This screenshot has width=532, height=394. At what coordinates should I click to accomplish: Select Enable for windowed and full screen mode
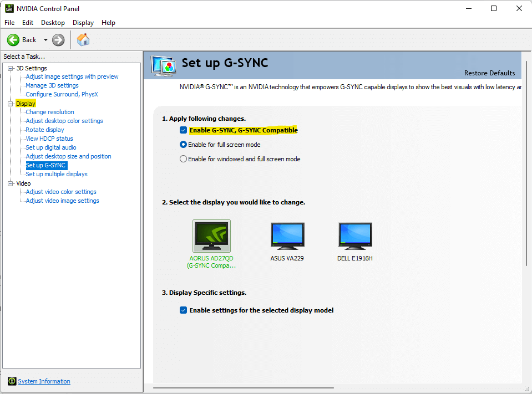(x=183, y=159)
